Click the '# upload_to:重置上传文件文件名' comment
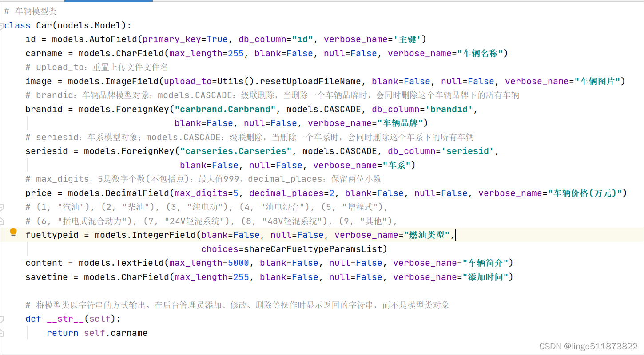644x355 pixels. tap(97, 67)
